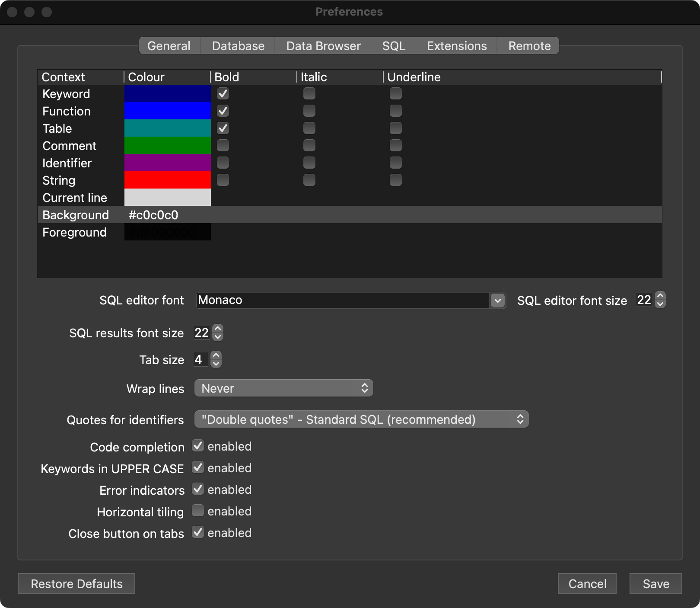Increase Tab size stepper value

click(x=216, y=355)
